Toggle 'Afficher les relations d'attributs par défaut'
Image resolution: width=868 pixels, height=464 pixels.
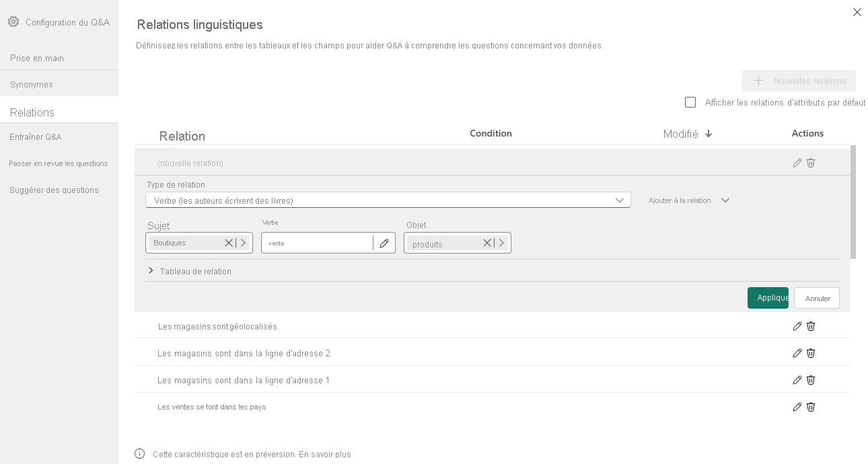click(690, 102)
